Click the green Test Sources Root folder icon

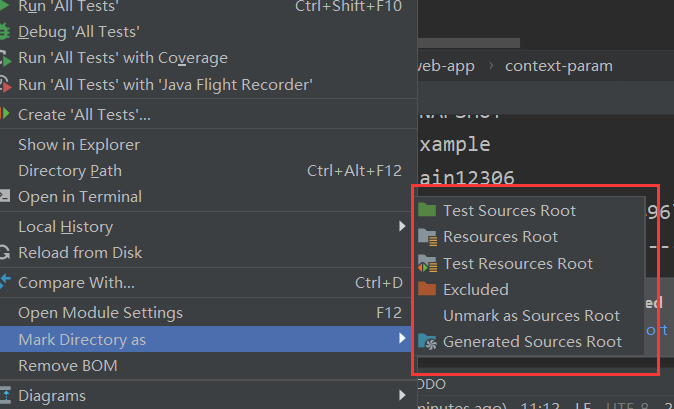point(427,210)
